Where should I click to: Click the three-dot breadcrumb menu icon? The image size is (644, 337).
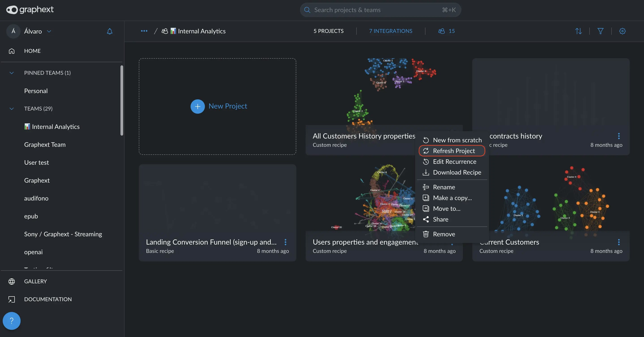pos(144,31)
